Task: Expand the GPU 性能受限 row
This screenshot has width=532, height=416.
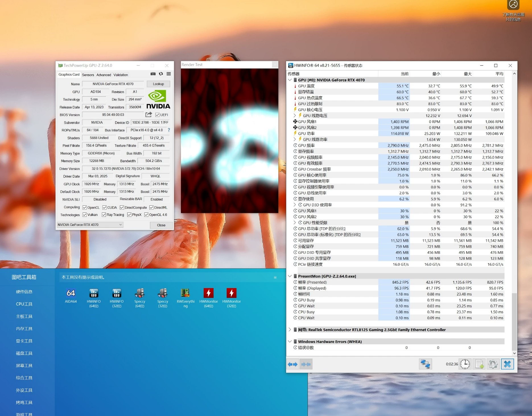Action: [295, 223]
